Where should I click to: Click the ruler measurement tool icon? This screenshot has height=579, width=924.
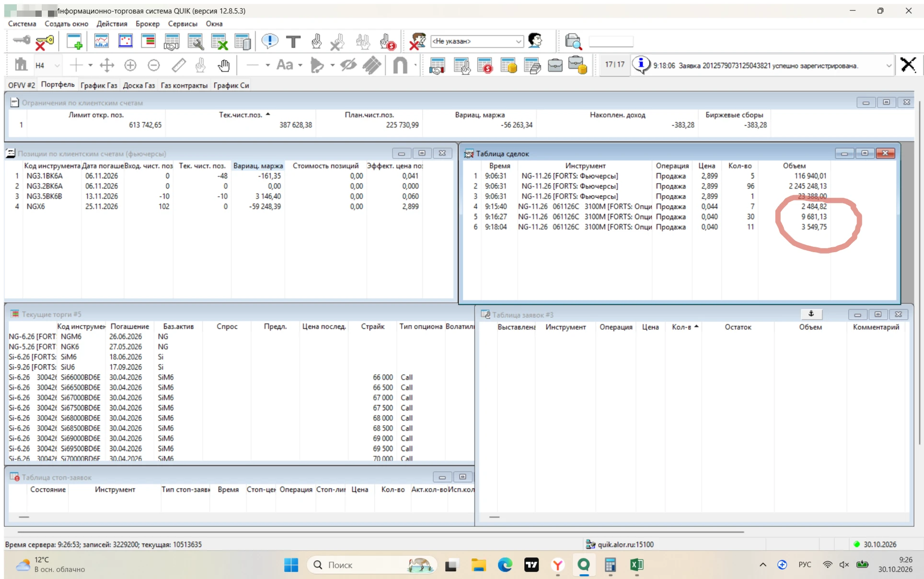pyautogui.click(x=179, y=65)
